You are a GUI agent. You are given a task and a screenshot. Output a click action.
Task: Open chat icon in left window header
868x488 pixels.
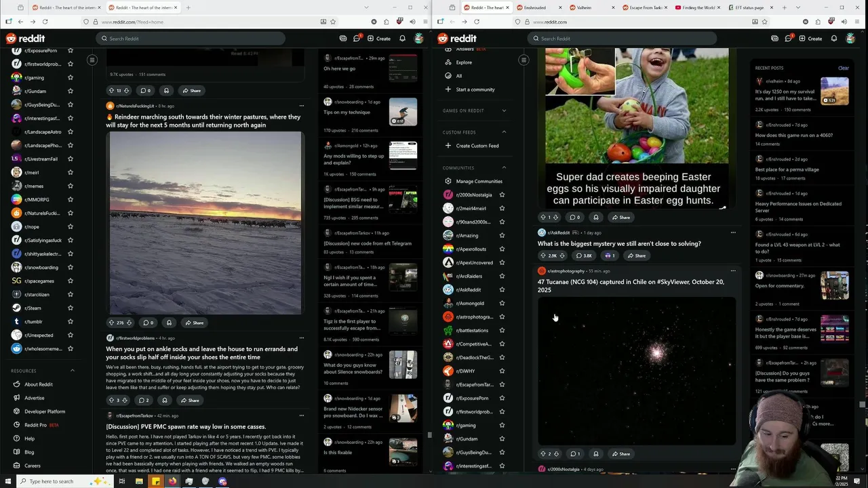357,39
